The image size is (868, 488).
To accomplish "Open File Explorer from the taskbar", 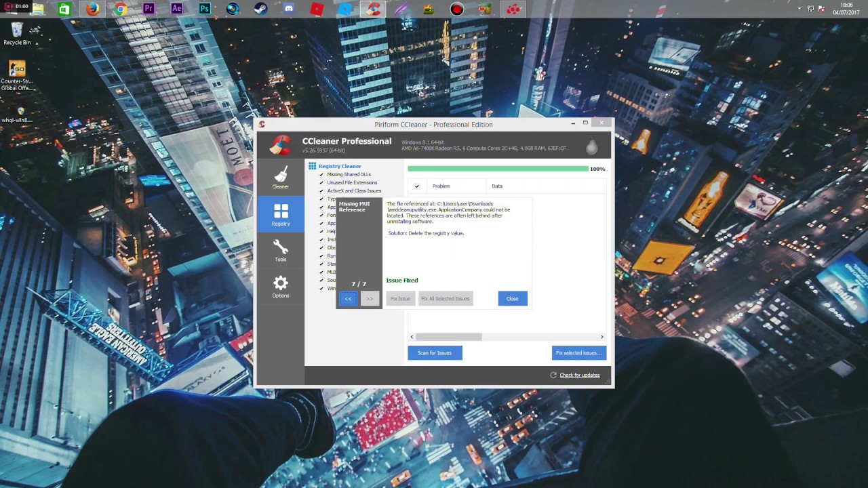I will [38, 9].
